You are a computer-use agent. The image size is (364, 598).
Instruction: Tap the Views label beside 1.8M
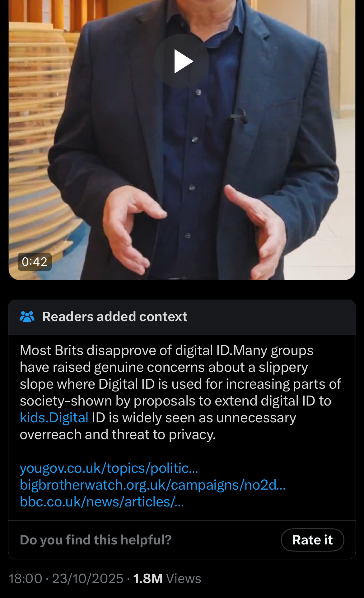184,578
